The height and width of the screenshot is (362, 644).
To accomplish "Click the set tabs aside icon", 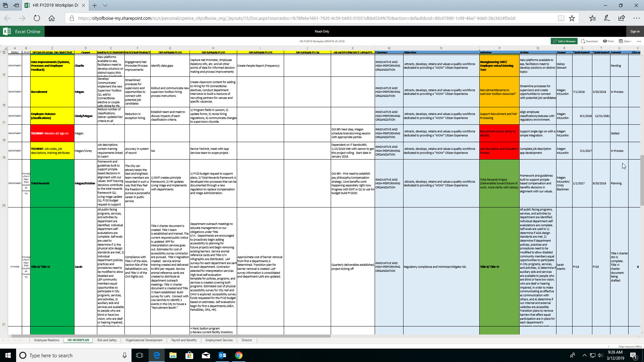I will pyautogui.click(x=16, y=5).
